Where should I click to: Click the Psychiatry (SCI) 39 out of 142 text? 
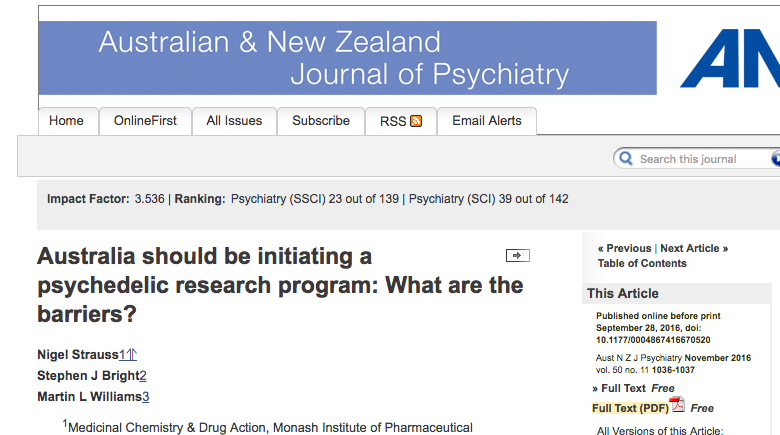(488, 199)
